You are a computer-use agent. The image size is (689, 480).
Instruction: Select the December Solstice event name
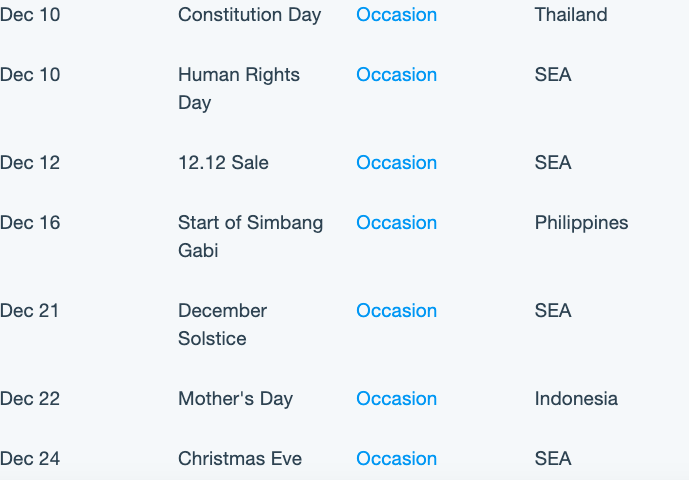tap(222, 325)
